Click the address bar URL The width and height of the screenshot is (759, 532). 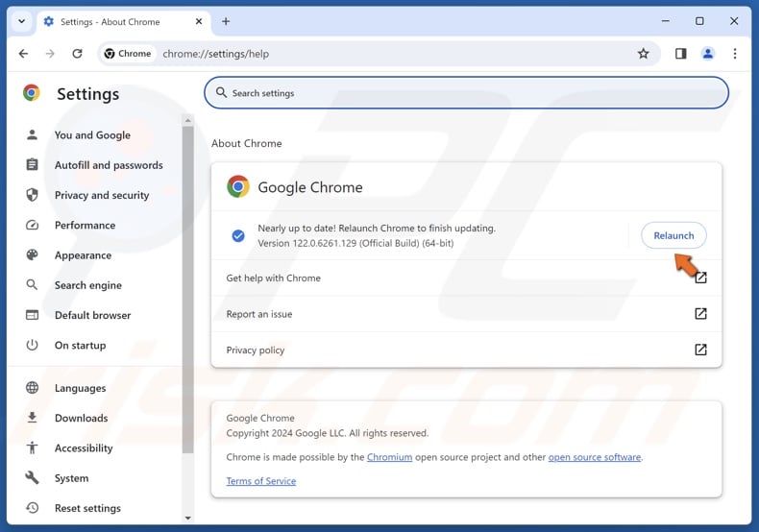point(216,54)
